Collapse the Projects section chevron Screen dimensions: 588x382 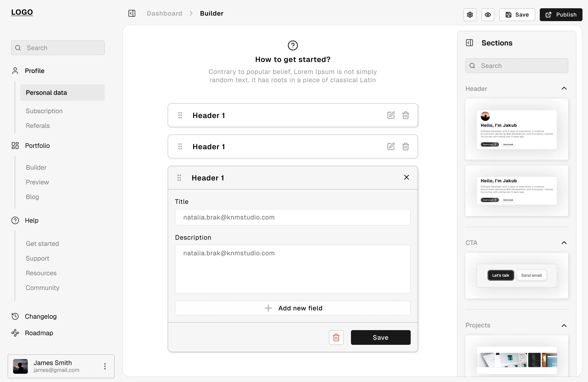(x=564, y=326)
